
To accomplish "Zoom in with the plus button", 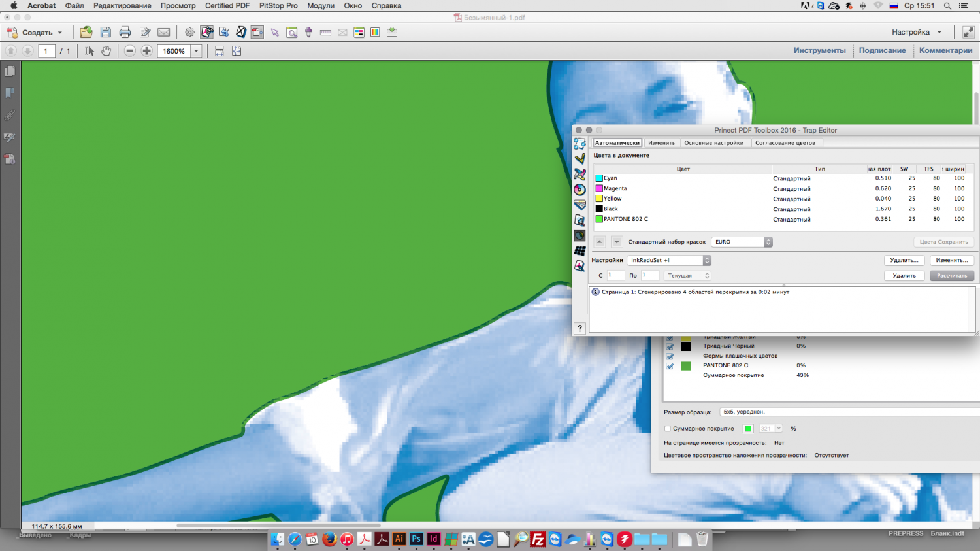I will pos(147,51).
